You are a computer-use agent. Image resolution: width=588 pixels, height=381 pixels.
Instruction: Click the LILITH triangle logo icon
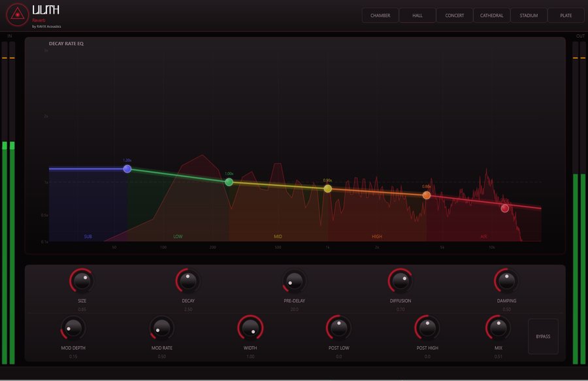(x=17, y=14)
